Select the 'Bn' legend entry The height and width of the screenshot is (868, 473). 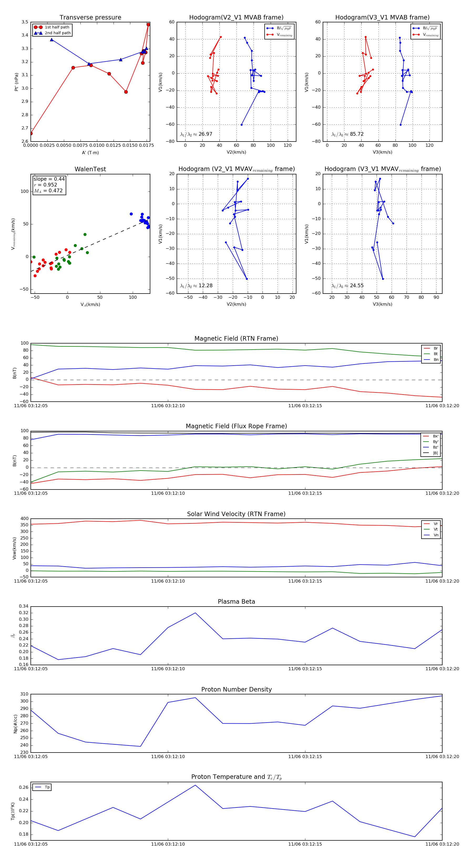[431, 360]
